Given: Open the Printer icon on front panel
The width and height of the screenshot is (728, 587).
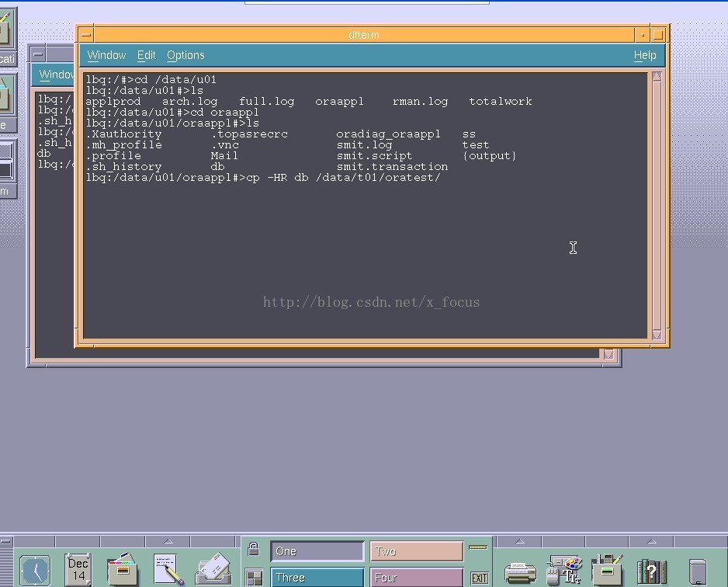Looking at the screenshot, I should (520, 572).
